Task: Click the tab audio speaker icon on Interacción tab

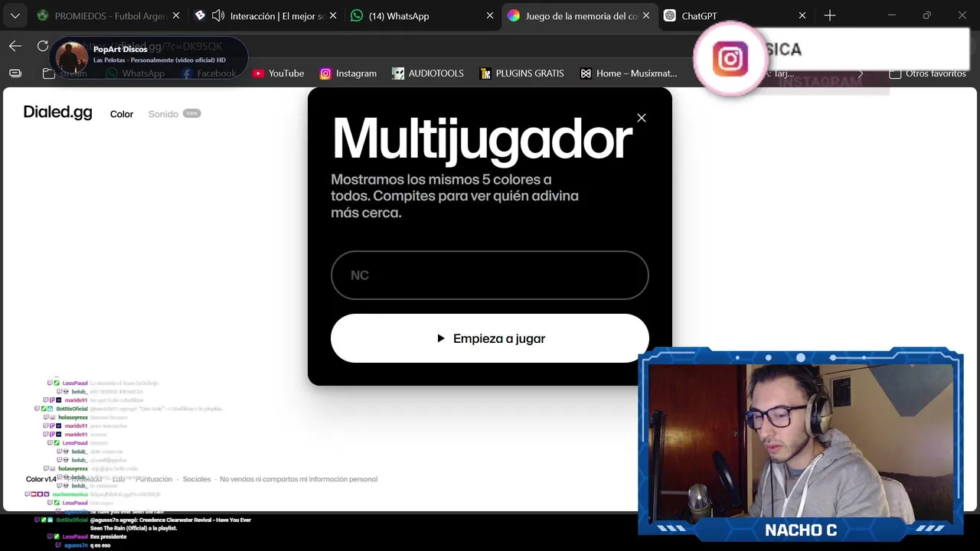Action: [x=217, y=15]
